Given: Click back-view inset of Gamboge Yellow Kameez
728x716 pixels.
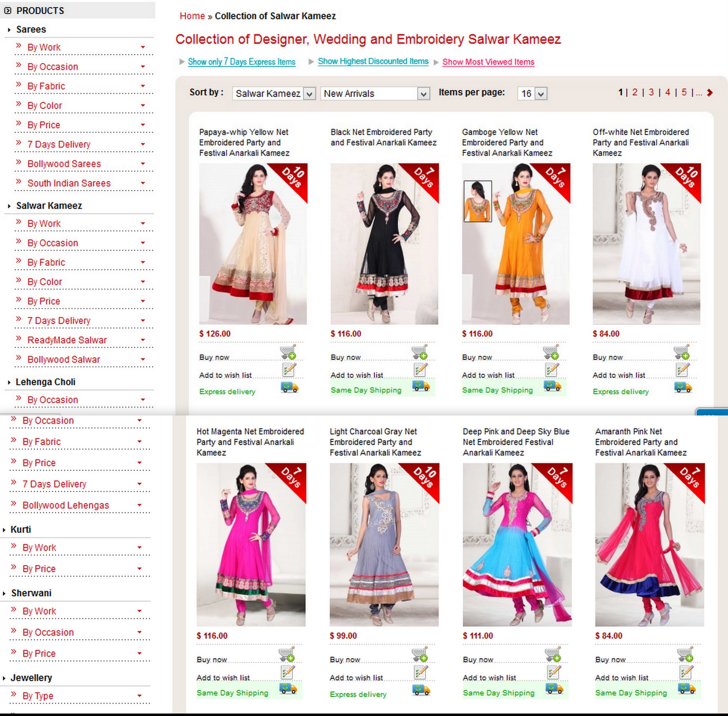Looking at the screenshot, I should coord(477,201).
